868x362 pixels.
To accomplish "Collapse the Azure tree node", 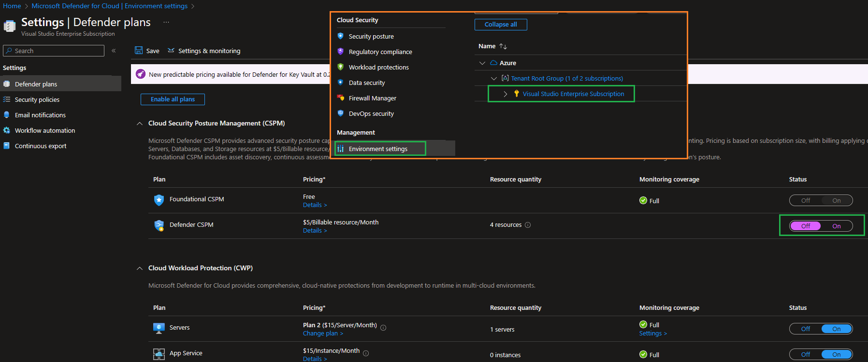I will [x=482, y=63].
